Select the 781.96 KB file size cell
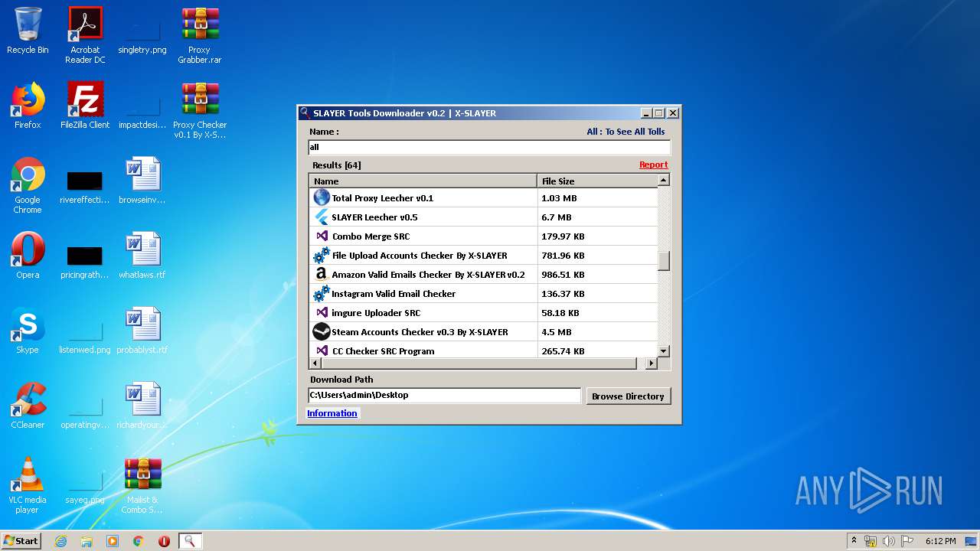Viewport: 980px width, 551px height. click(x=598, y=255)
